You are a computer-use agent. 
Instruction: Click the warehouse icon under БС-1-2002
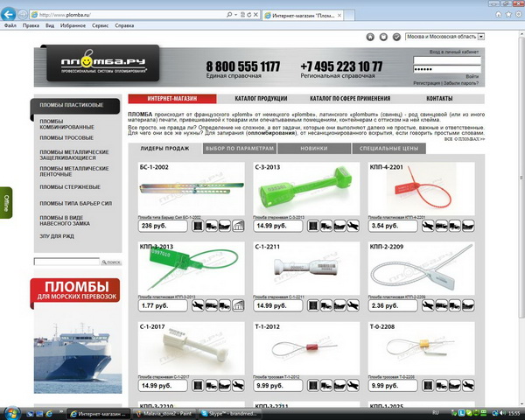(x=238, y=226)
